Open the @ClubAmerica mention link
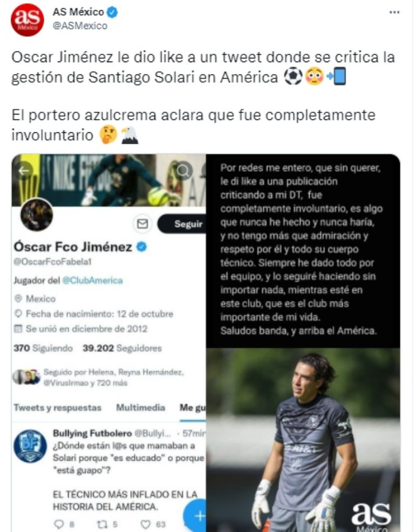 pyautogui.click(x=92, y=281)
